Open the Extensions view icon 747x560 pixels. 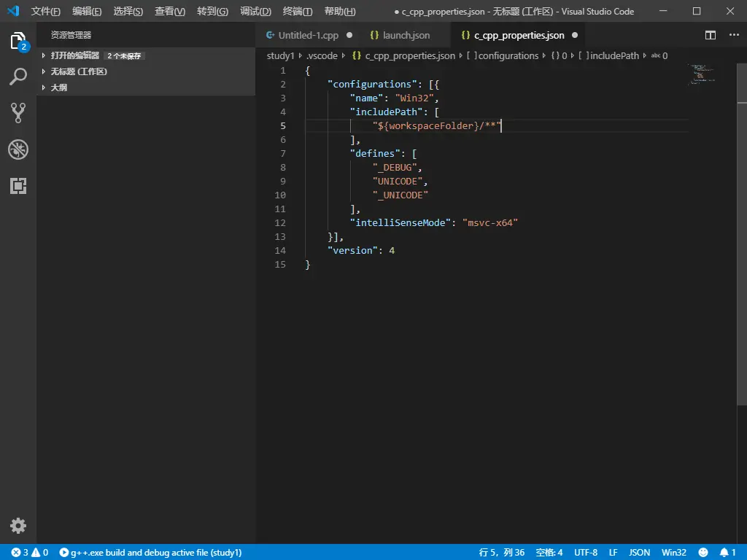click(18, 186)
